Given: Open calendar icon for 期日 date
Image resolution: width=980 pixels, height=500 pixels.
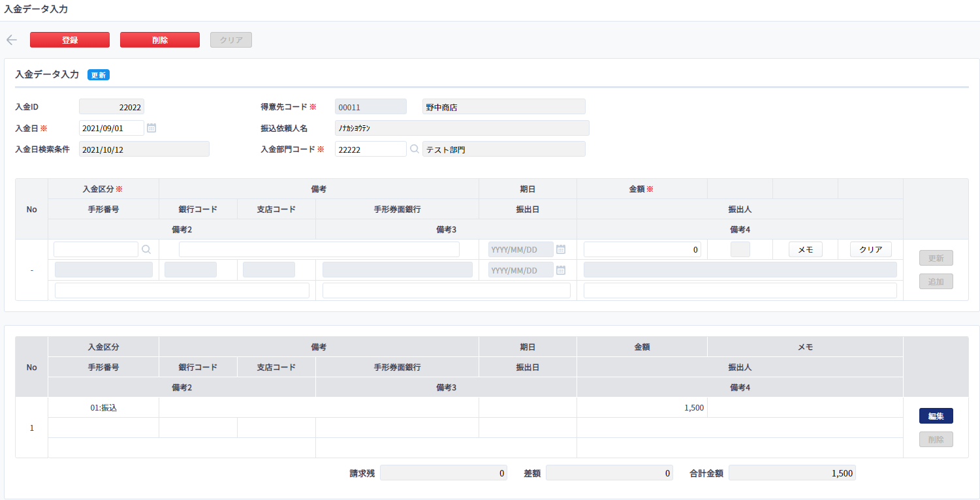Looking at the screenshot, I should pyautogui.click(x=561, y=249).
